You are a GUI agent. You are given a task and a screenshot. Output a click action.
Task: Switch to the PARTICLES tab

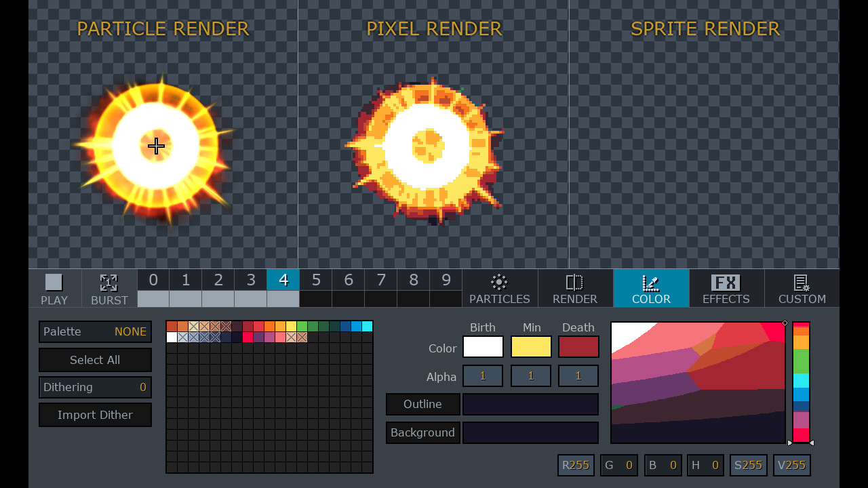[x=499, y=298]
